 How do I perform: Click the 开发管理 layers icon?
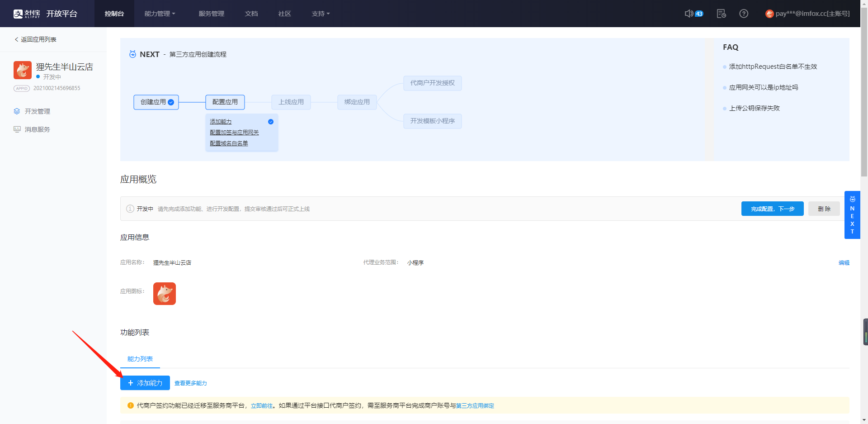(x=17, y=111)
